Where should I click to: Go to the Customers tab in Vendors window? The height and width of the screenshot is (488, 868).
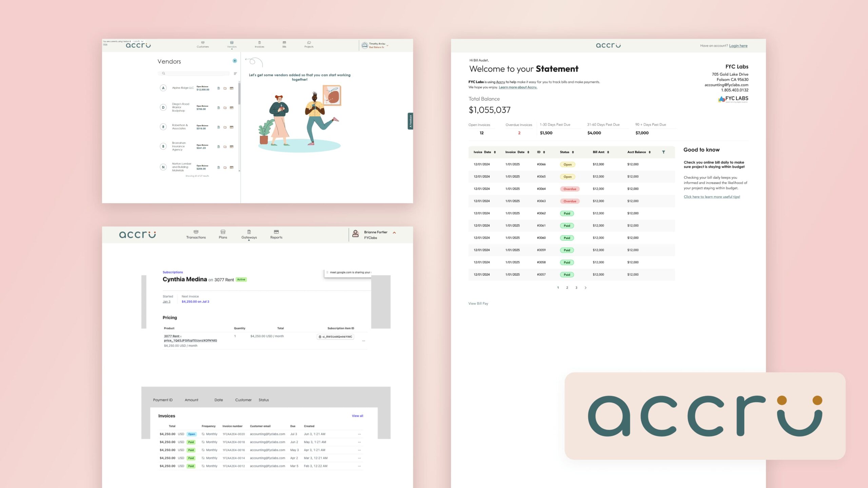pos(203,44)
